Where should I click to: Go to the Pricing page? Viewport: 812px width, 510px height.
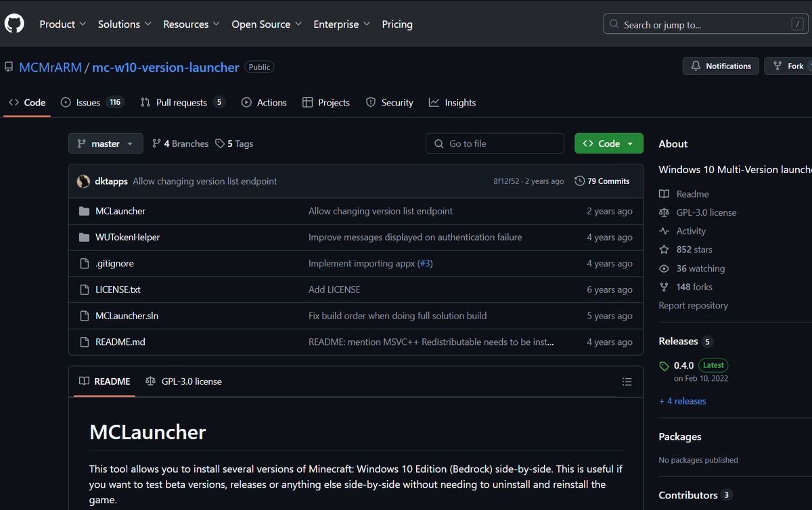pyautogui.click(x=397, y=24)
